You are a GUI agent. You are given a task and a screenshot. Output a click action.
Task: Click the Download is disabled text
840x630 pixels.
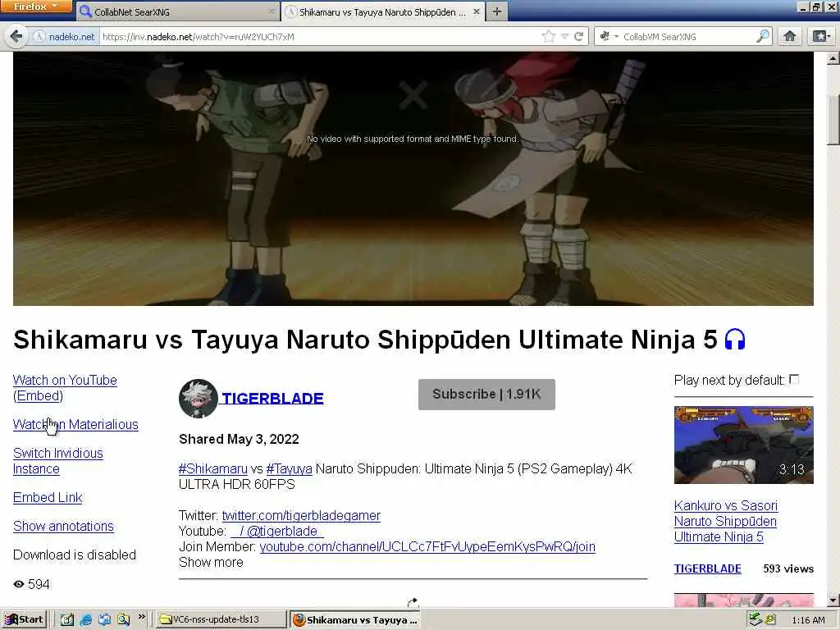(x=75, y=555)
